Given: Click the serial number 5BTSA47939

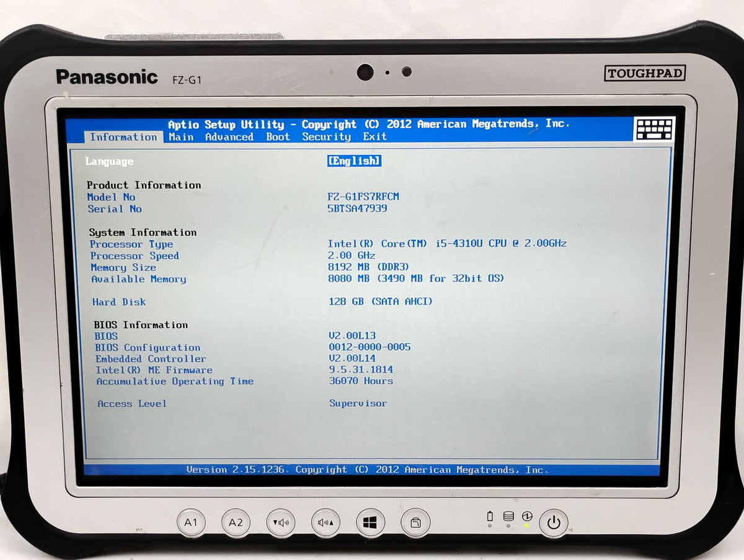Looking at the screenshot, I should (x=357, y=208).
